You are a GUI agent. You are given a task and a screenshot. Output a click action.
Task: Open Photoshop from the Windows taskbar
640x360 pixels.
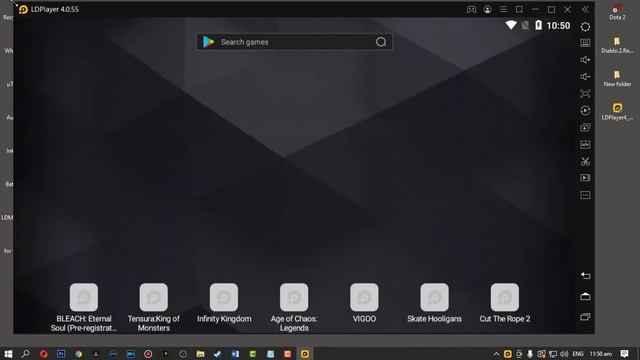[61, 353]
